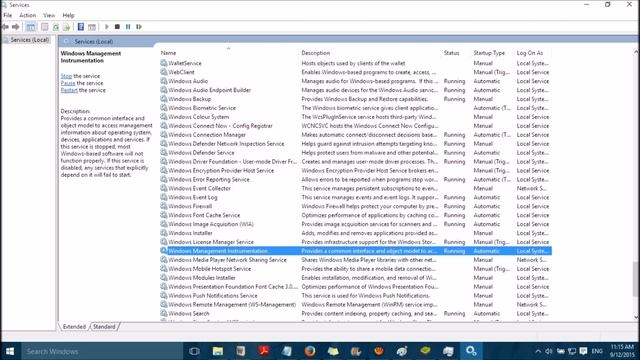Select the WebClient service row
This screenshot has width=640, height=360.
click(x=355, y=72)
